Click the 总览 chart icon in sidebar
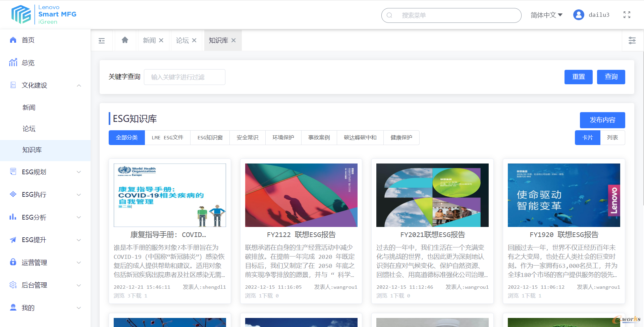The image size is (644, 327). [x=13, y=62]
